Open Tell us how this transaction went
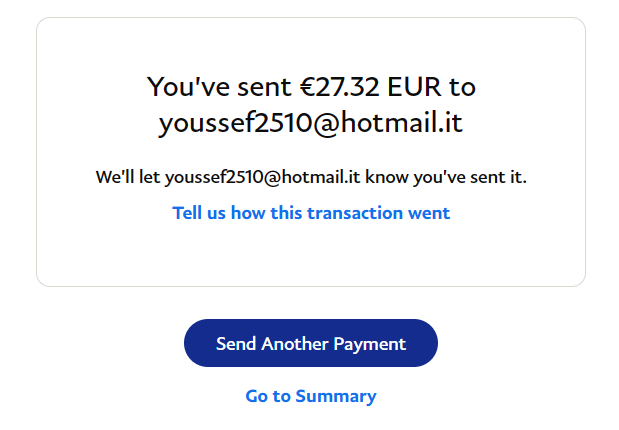 point(311,213)
